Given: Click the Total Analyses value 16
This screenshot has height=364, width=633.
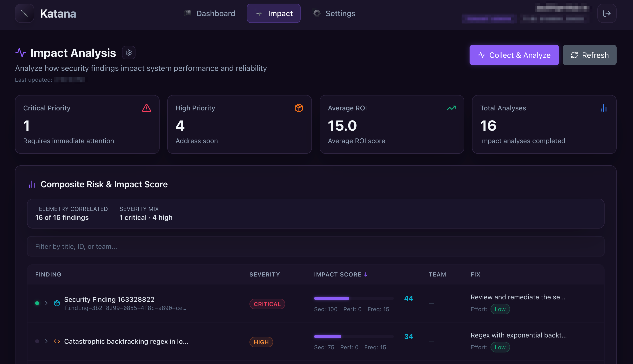Looking at the screenshot, I should click(x=488, y=126).
